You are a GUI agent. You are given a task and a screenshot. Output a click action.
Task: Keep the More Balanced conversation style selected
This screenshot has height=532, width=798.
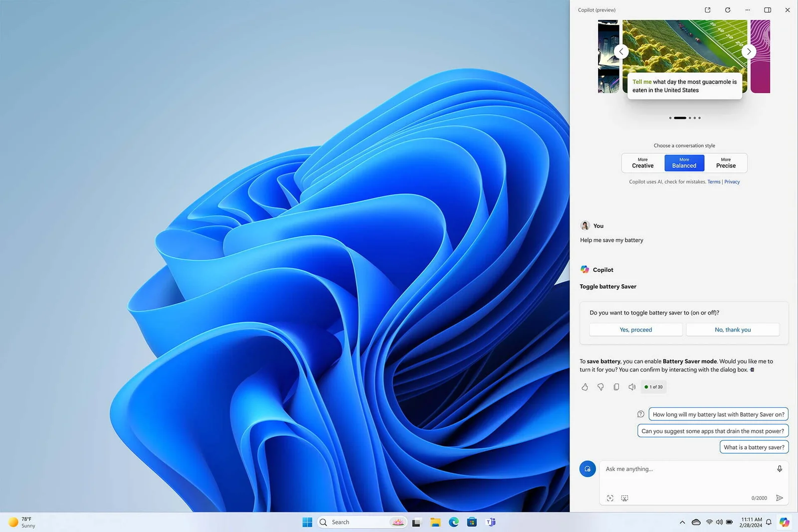click(x=684, y=163)
